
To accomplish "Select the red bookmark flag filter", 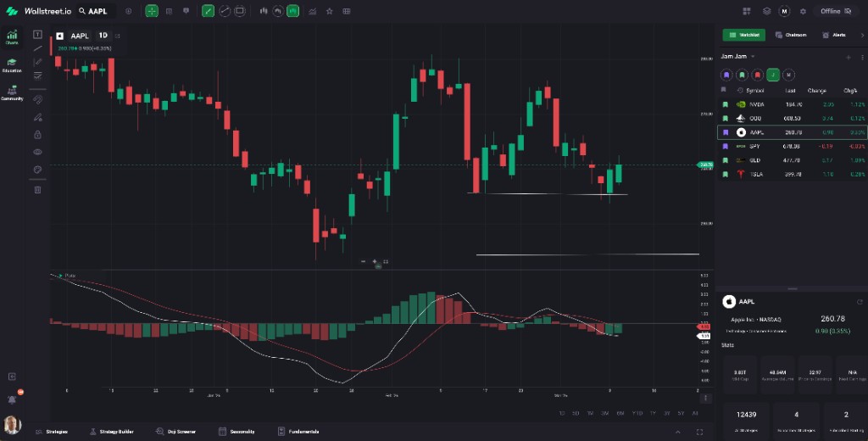I will pos(757,75).
